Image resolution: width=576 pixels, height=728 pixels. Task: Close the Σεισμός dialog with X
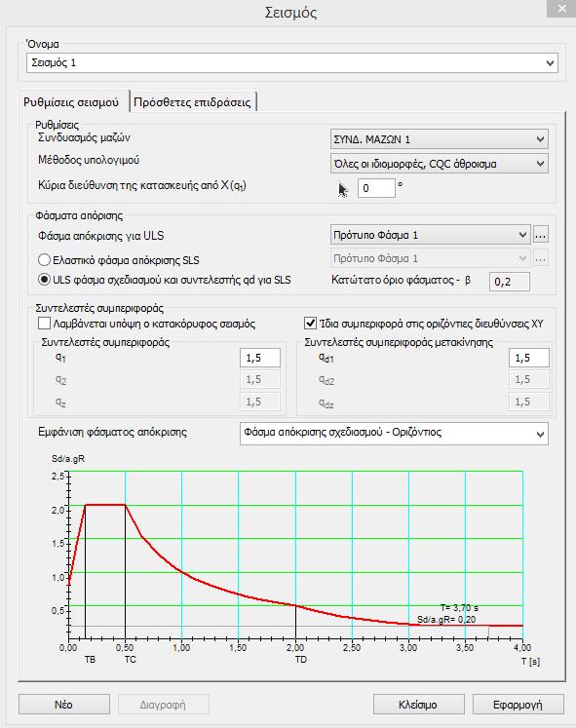pos(561,9)
